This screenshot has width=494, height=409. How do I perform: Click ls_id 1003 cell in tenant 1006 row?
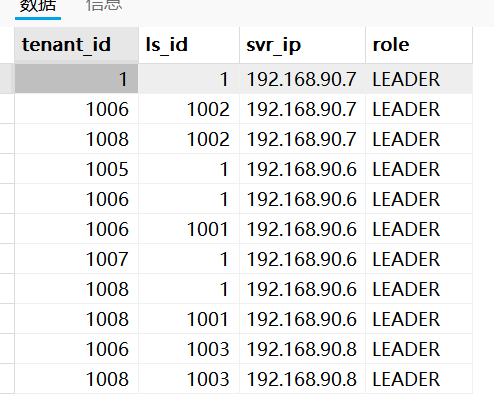[x=189, y=349]
